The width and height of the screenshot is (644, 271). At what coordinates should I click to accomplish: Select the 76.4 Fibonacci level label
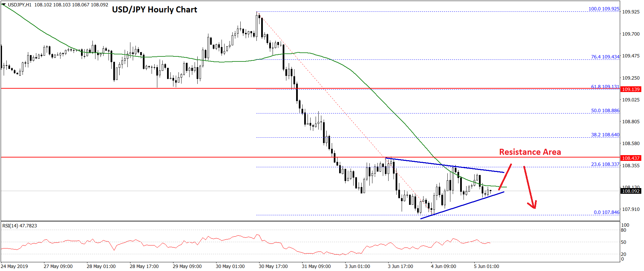point(605,57)
